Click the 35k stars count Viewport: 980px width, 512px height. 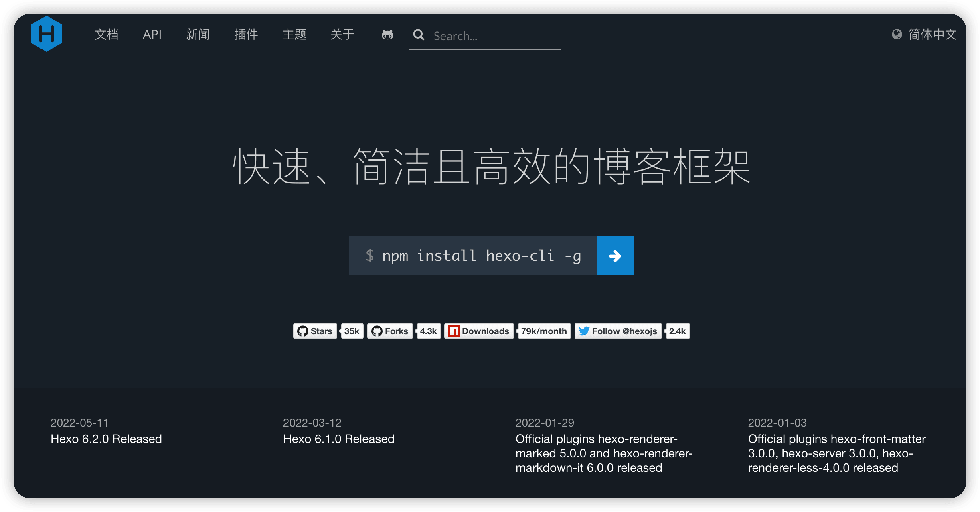click(352, 331)
